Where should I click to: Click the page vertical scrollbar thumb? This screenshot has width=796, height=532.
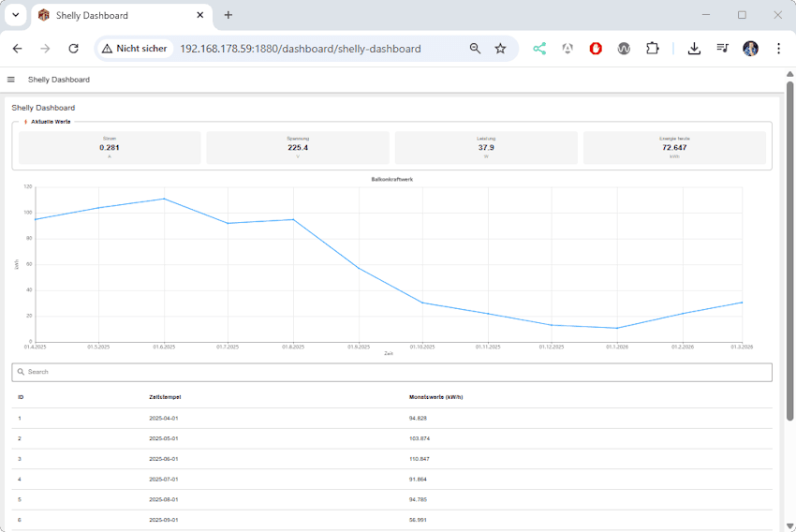click(789, 251)
